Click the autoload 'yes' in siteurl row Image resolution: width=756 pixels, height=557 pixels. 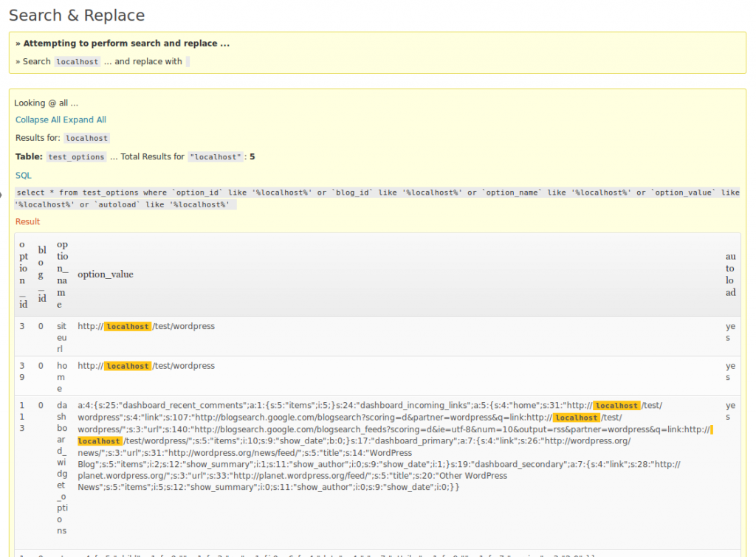click(x=730, y=332)
